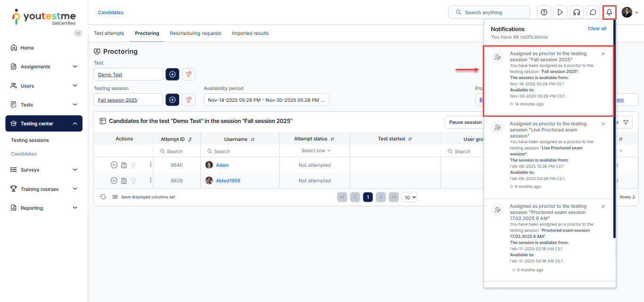Switch to the Rescheduling requests tab
The width and height of the screenshot is (644, 302).
[195, 33]
